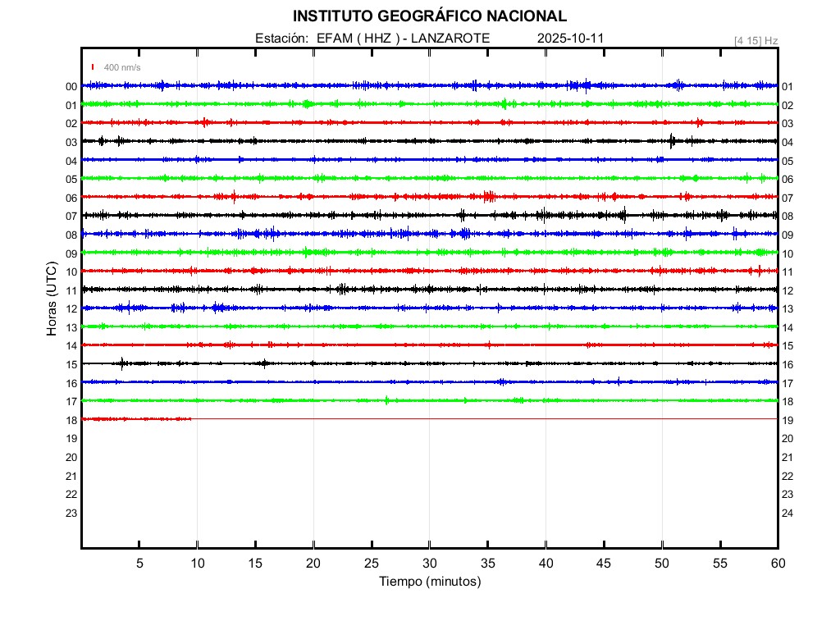
Task: Click the hour label 23 on the left axis
Action: coord(71,514)
